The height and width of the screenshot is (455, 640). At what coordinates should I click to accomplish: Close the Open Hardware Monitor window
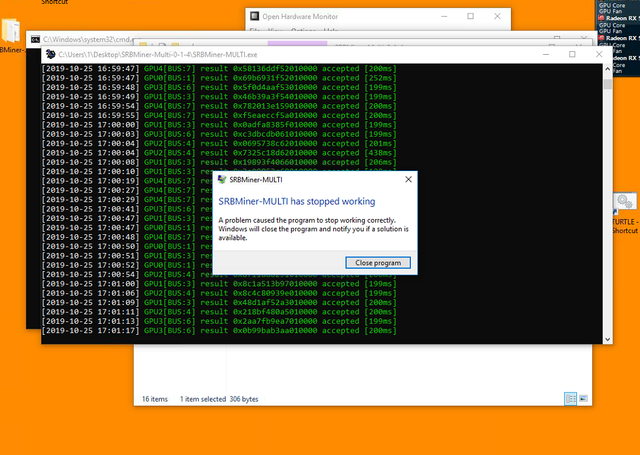(497, 16)
